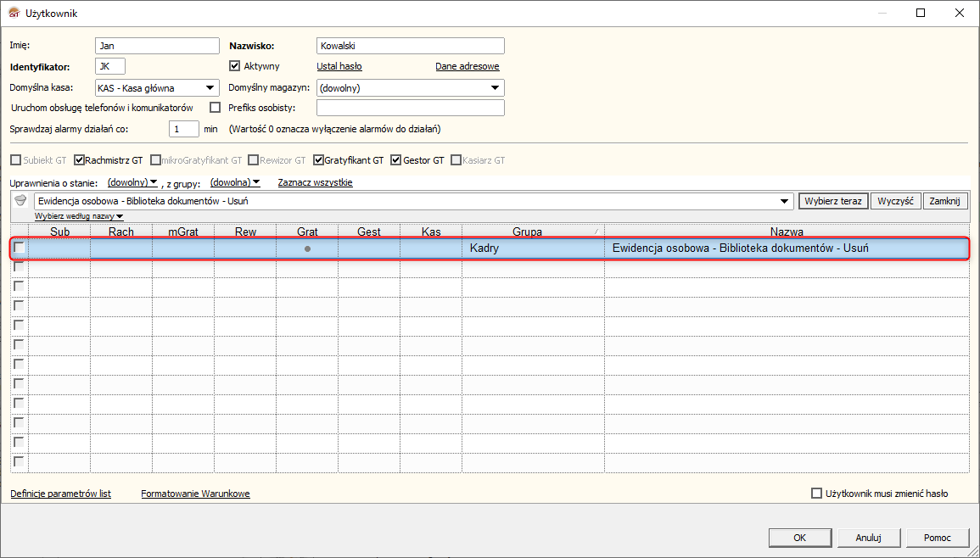The width and height of the screenshot is (980, 558).
Task: Open the Domyślny magazyn dropdown
Action: 495,88
